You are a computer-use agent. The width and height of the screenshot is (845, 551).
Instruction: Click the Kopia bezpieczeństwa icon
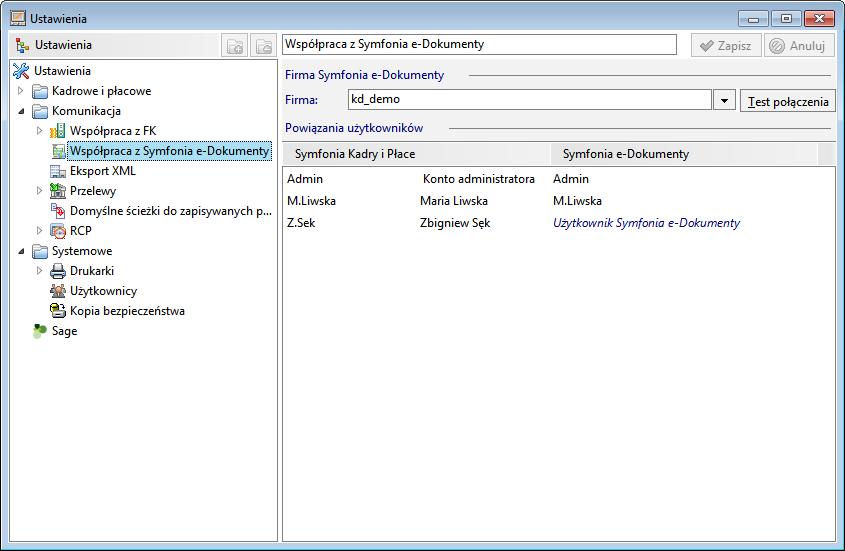[x=58, y=311]
